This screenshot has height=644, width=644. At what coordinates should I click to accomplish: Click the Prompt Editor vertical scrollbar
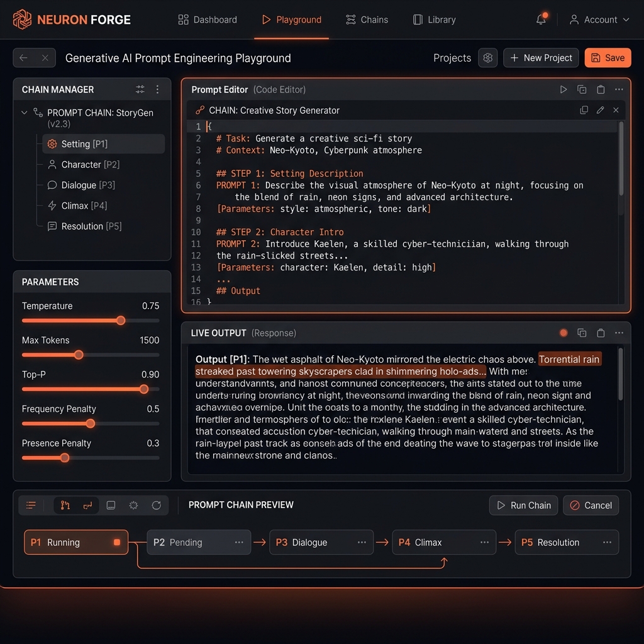click(621, 158)
